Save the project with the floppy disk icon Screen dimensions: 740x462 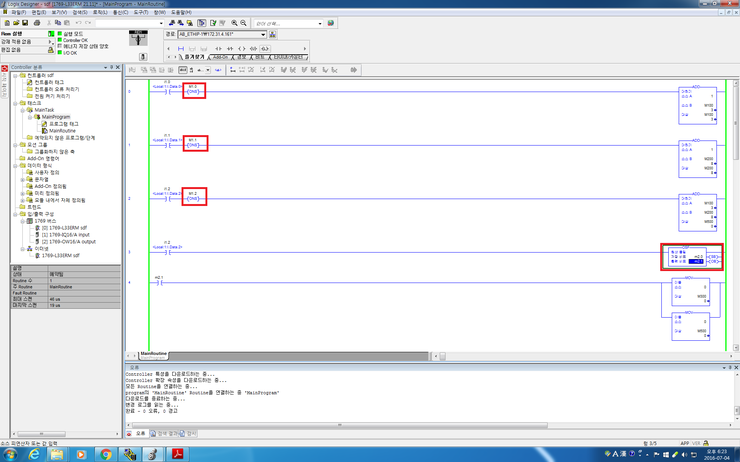[x=25, y=23]
